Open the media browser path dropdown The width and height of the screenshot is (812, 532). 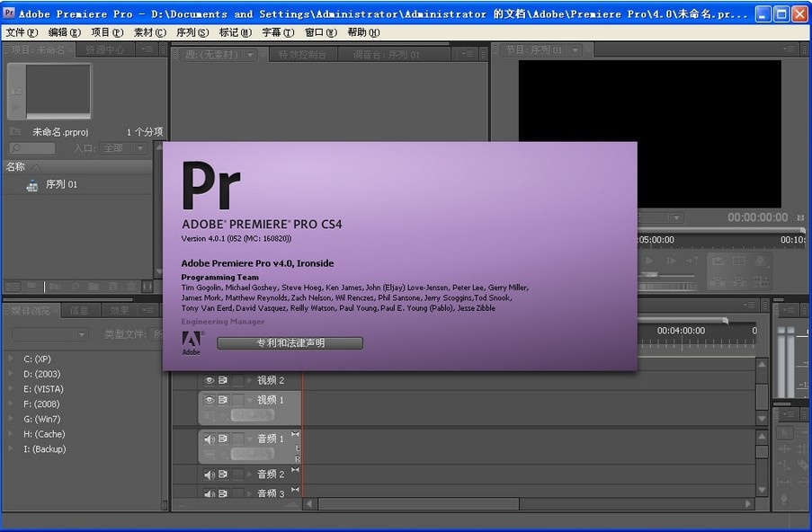[x=50, y=334]
